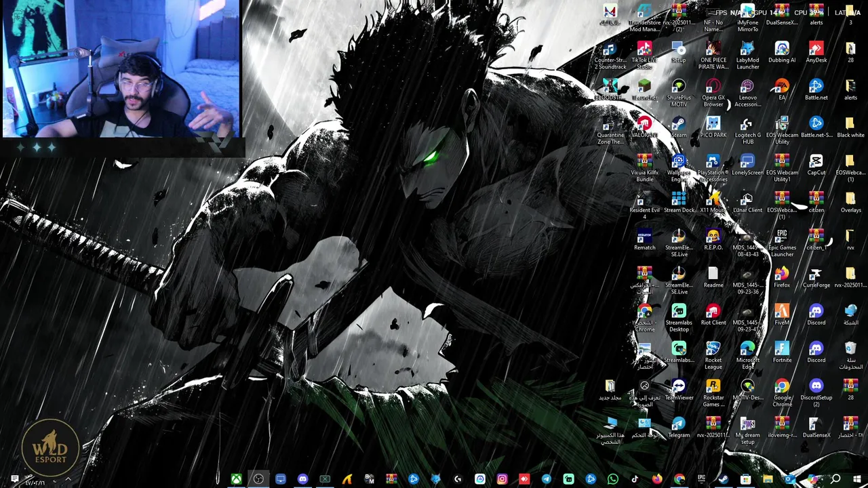This screenshot has height=488, width=868.
Task: Open the DiscordSetup (2) installer
Action: 816,393
